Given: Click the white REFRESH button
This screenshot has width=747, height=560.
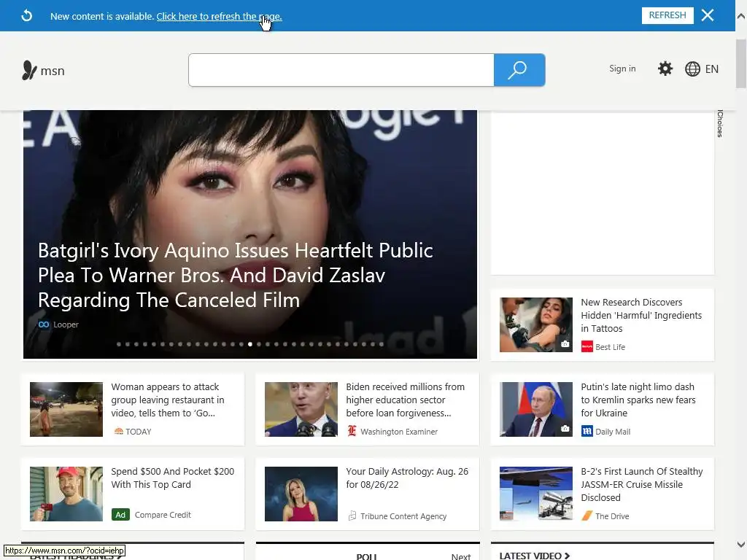Looking at the screenshot, I should coord(667,15).
